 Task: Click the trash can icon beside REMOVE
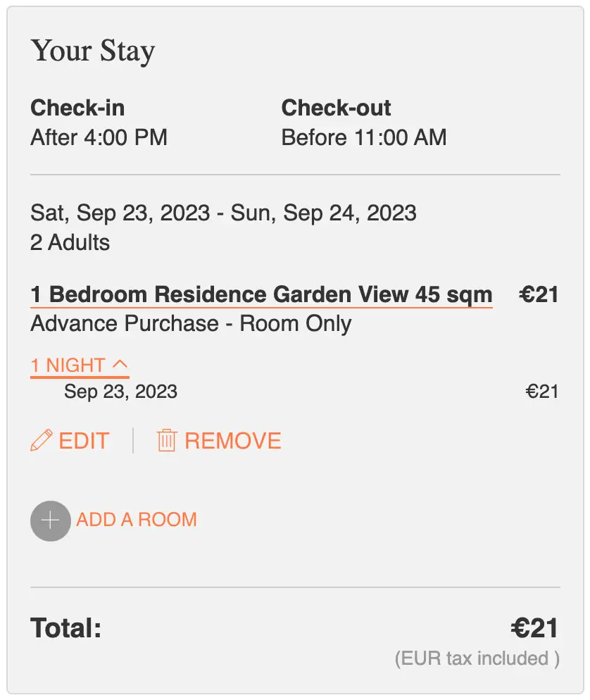coord(166,441)
